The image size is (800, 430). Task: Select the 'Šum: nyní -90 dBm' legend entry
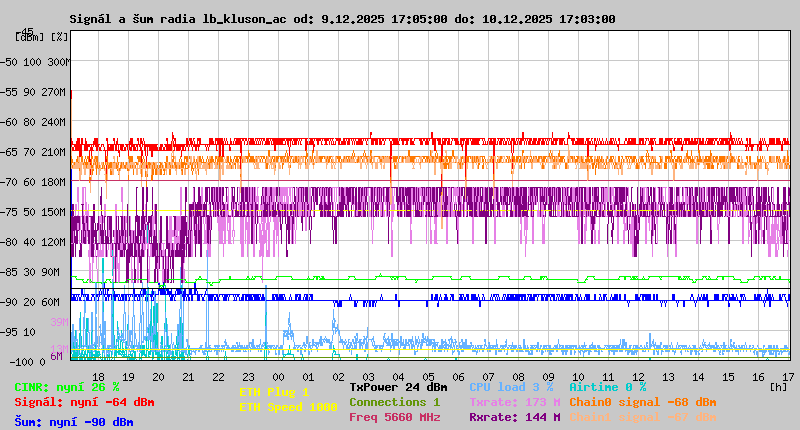[74, 422]
